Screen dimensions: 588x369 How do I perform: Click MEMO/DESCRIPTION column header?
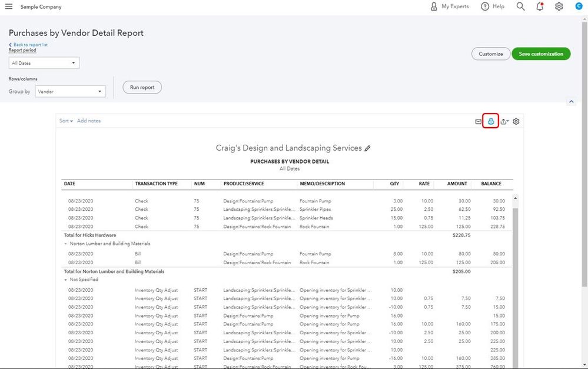tap(322, 184)
